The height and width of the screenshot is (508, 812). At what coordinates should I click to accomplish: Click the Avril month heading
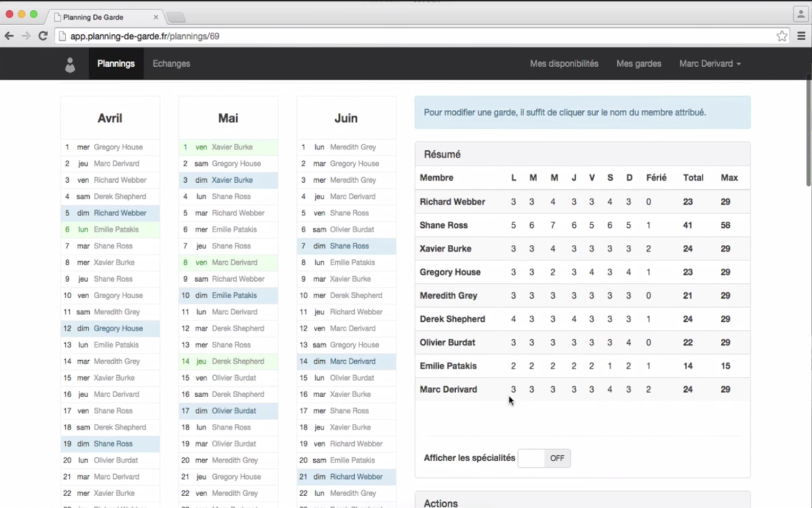tap(110, 118)
